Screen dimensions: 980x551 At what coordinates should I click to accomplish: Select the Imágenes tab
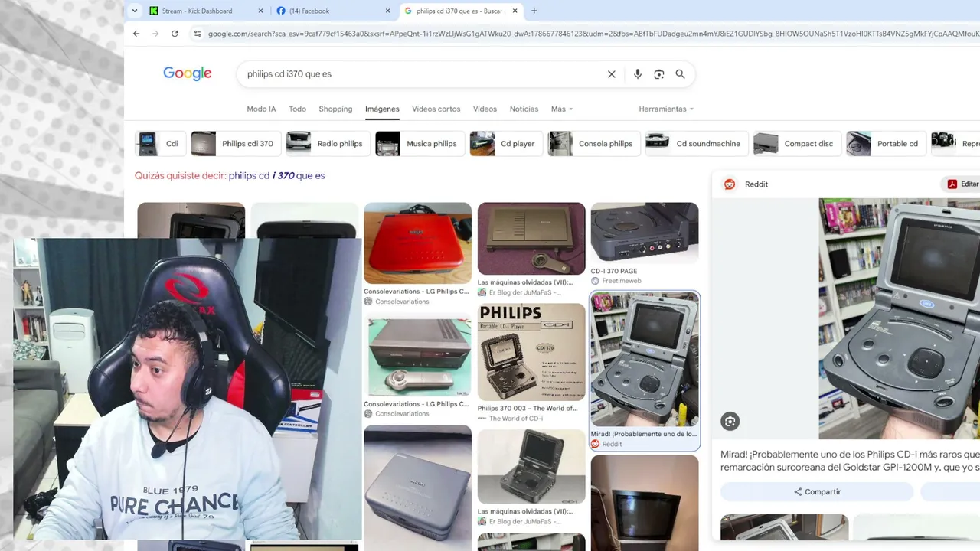click(x=382, y=109)
